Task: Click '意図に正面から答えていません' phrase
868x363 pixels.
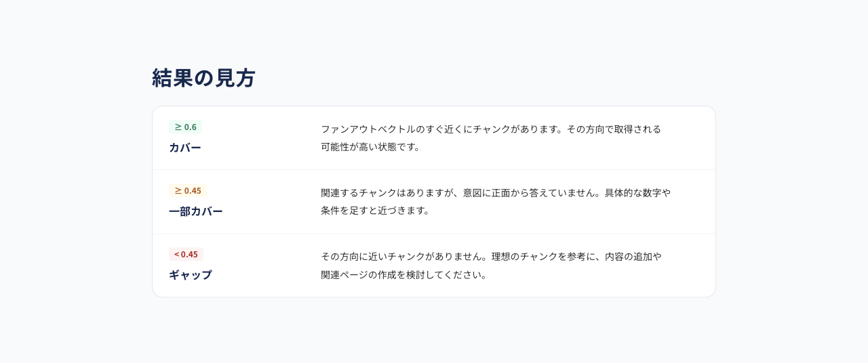Action: coord(529,192)
